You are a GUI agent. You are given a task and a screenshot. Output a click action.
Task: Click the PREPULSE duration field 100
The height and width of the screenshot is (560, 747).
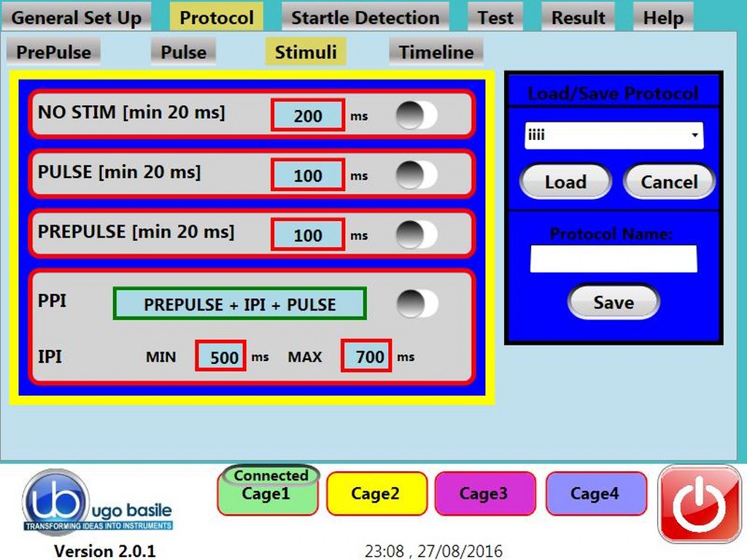pyautogui.click(x=308, y=234)
